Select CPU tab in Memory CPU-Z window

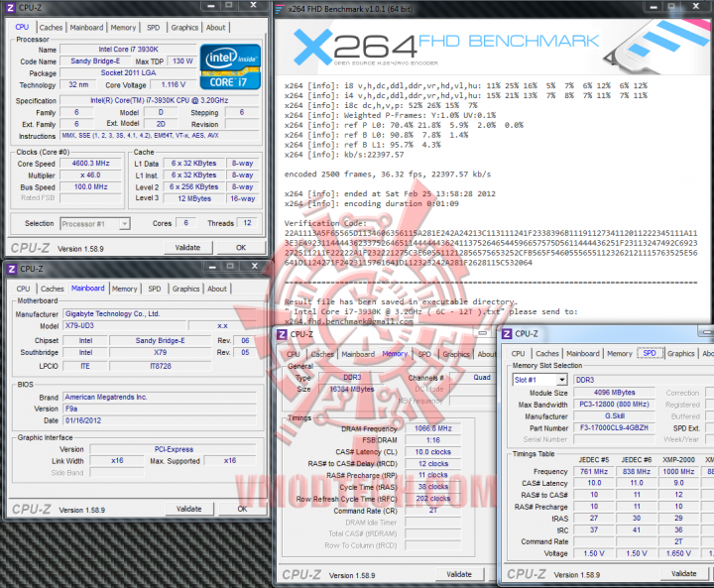[x=294, y=354]
